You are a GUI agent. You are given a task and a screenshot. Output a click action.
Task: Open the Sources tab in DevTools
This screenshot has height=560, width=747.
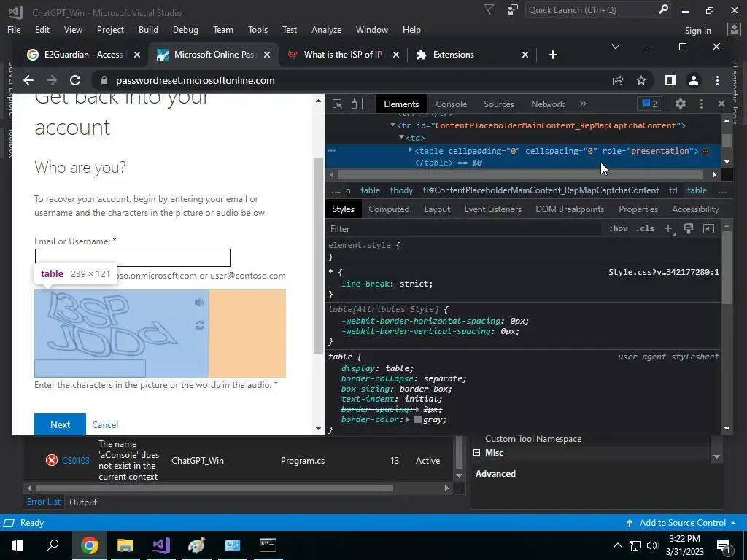(x=499, y=104)
